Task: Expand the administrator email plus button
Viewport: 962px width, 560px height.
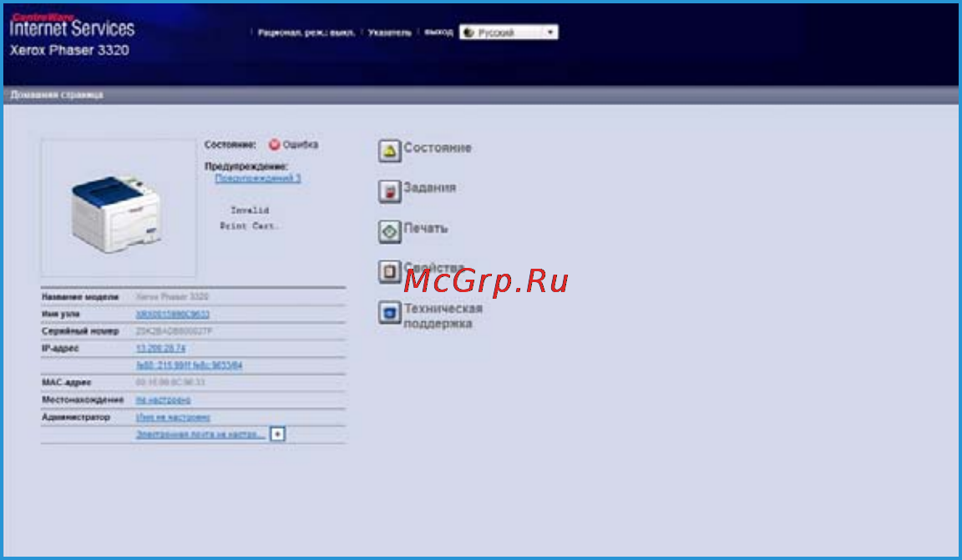Action: [277, 434]
